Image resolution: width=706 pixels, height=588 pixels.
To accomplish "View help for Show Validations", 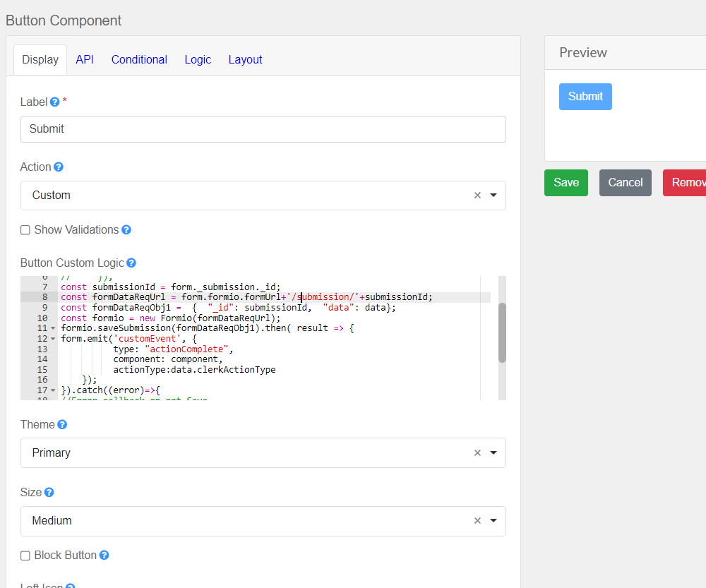I will 126,229.
